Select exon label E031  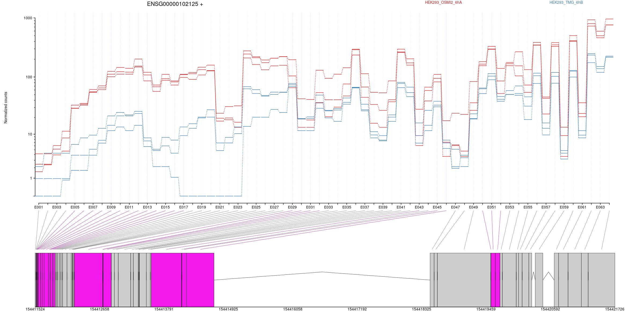(x=310, y=207)
